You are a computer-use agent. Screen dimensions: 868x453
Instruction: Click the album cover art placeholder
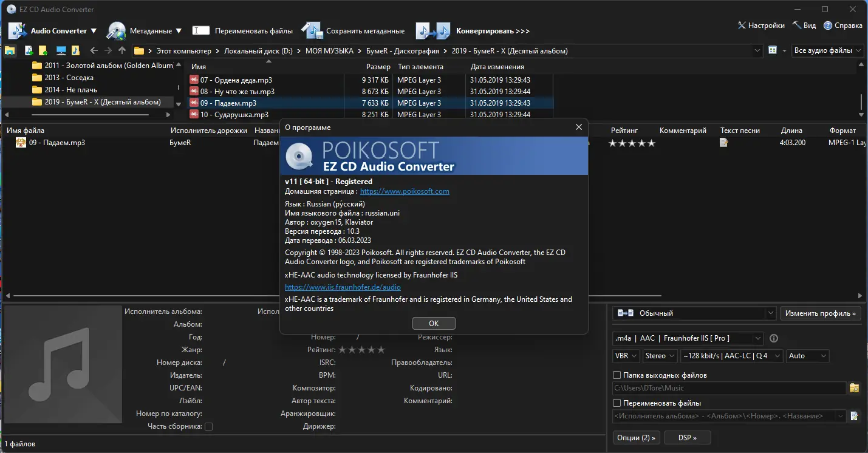click(63, 365)
